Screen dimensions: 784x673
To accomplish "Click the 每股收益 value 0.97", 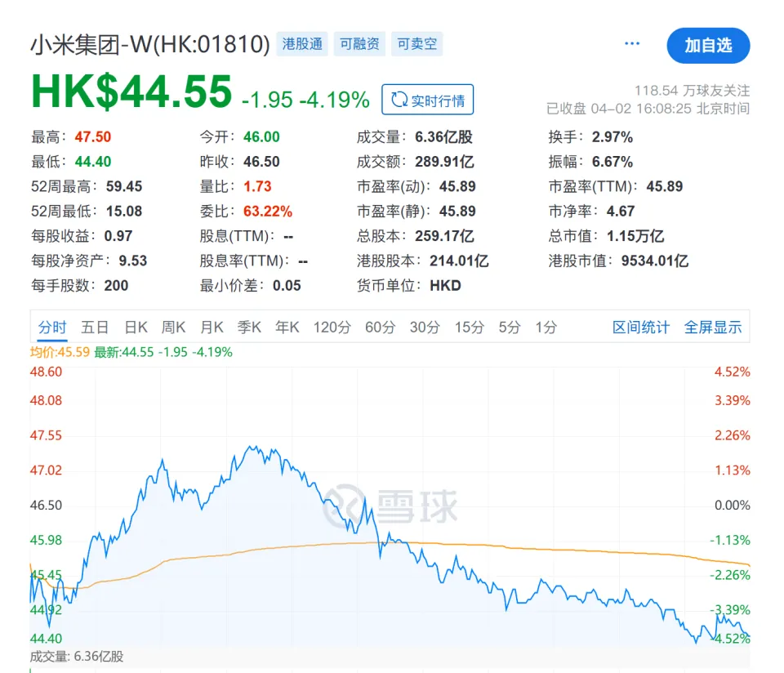I will (x=118, y=236).
